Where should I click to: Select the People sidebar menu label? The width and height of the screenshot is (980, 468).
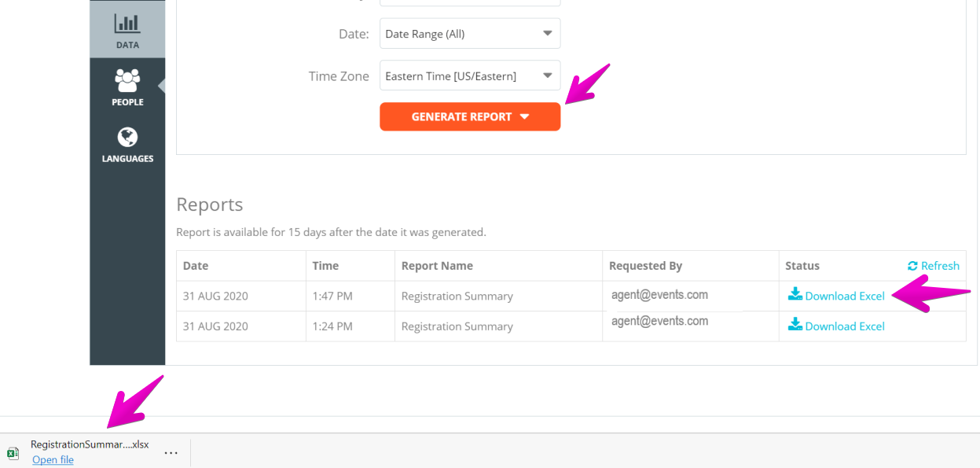tap(127, 102)
